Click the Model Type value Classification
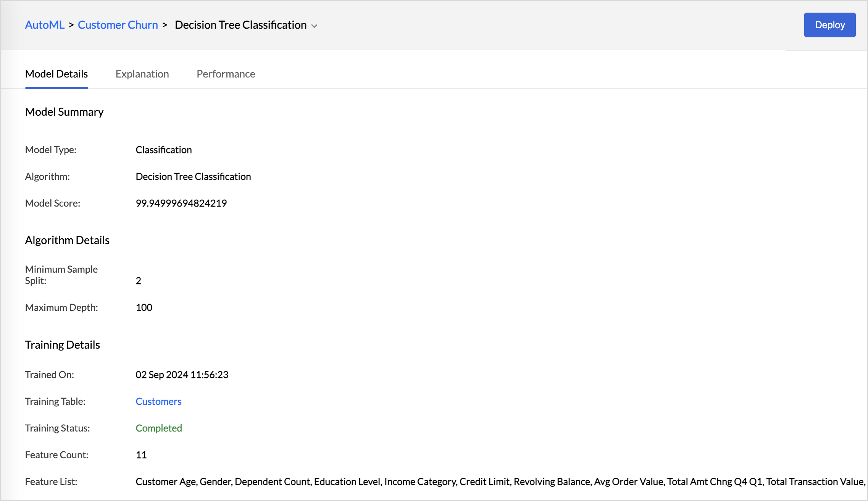This screenshot has width=868, height=501. pyautogui.click(x=164, y=150)
